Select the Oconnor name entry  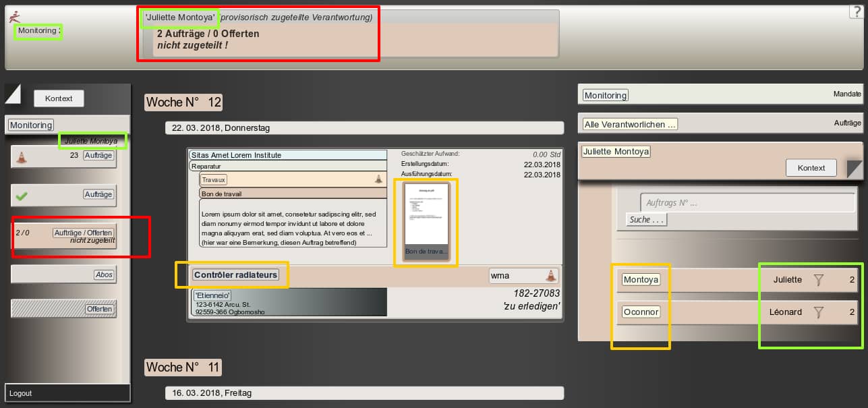tap(641, 312)
